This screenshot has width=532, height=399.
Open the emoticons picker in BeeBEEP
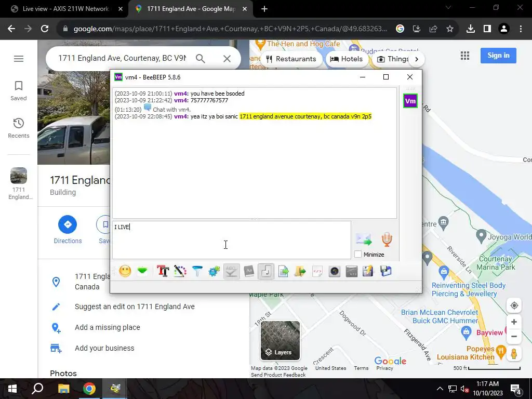125,271
